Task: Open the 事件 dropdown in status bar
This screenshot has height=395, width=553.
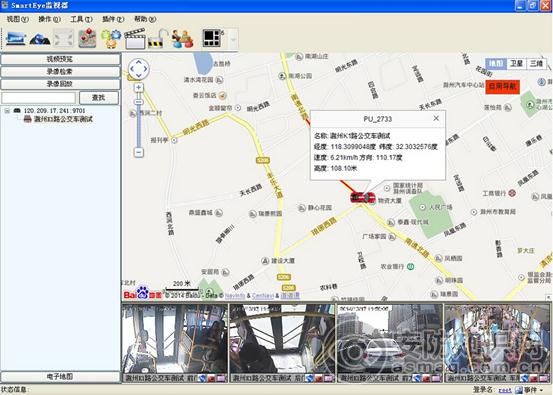Action: 530,390
